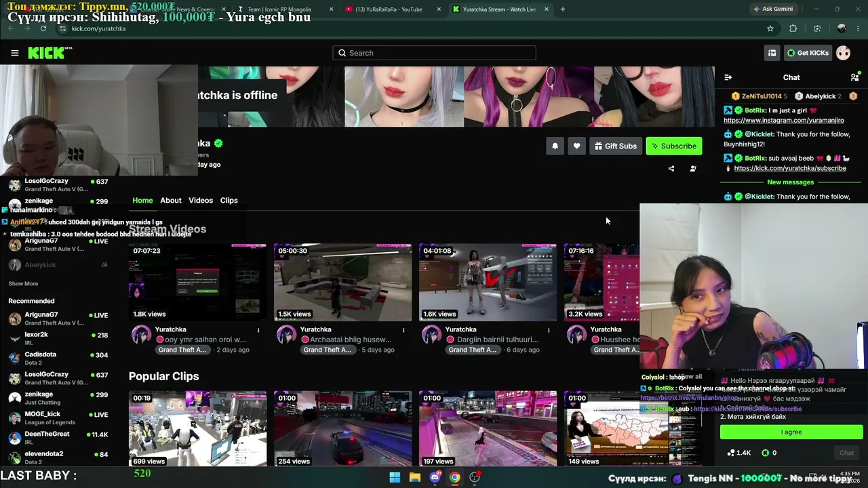This screenshot has height=488, width=868.
Task: Jump to New messages in chat
Action: pos(790,182)
